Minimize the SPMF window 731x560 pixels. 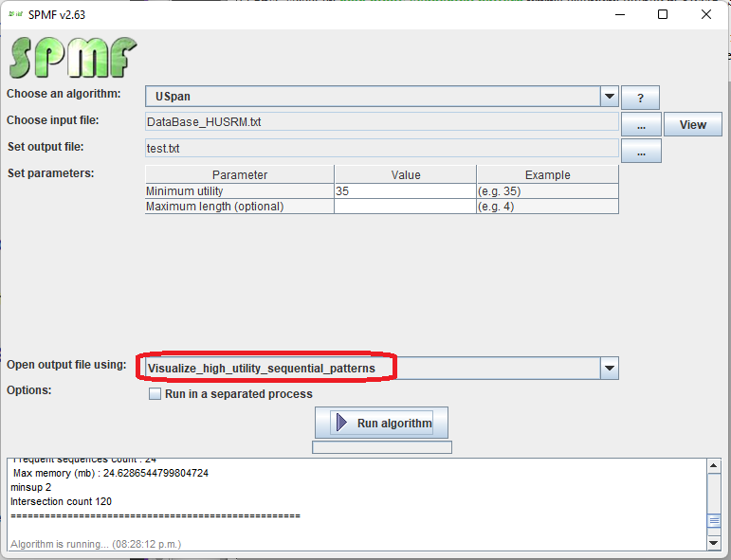pos(619,14)
